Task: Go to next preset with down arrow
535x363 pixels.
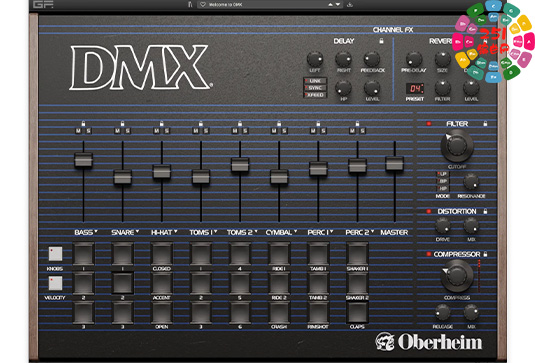Action: [338, 4]
